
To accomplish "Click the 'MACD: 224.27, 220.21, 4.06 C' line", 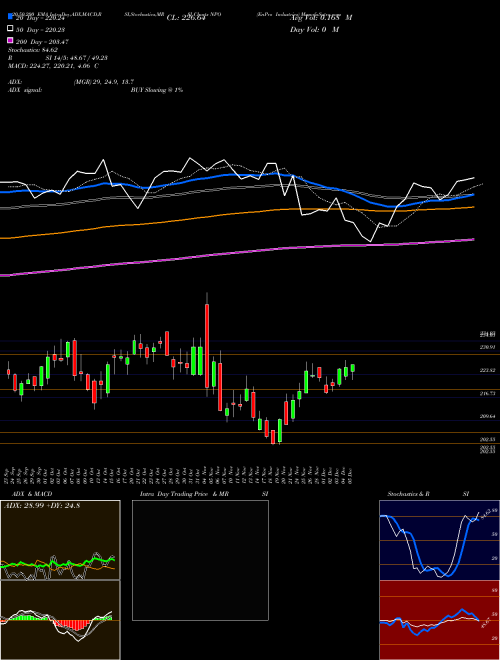I will 53,66.
